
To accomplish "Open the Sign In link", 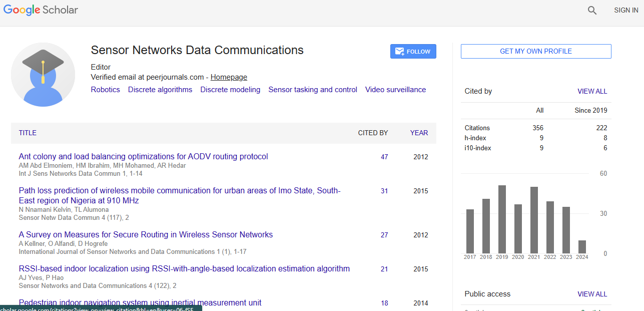I will tap(625, 11).
